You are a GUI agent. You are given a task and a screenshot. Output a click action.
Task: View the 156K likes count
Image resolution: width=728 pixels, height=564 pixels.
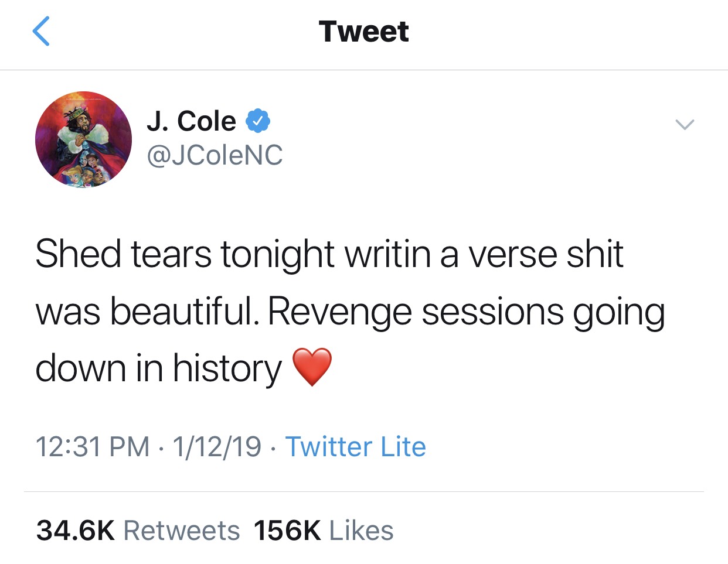point(287,531)
